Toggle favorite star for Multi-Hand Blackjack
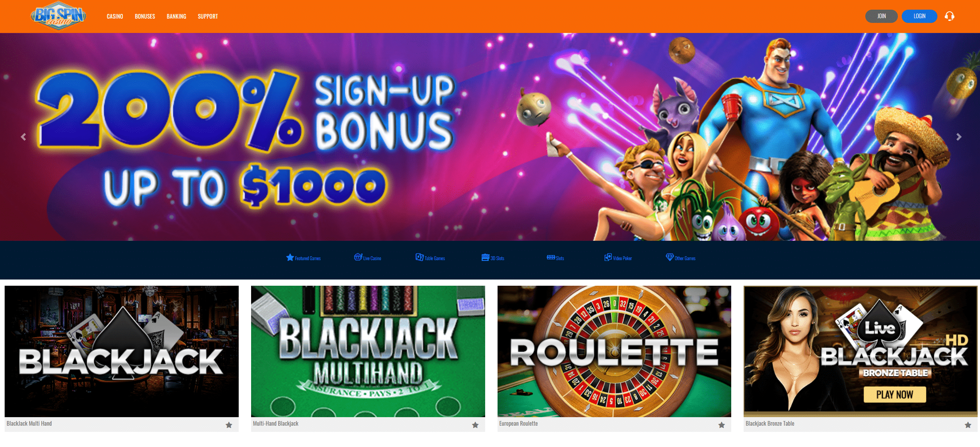This screenshot has height=447, width=980. point(475,425)
